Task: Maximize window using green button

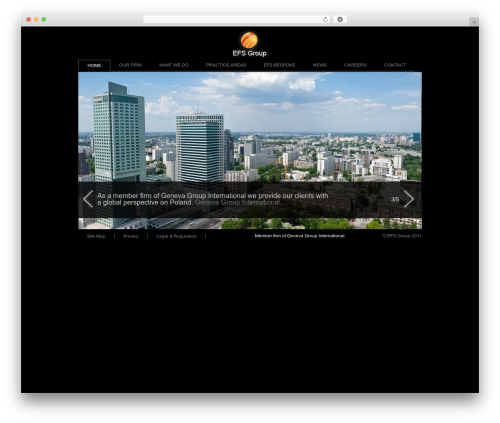Action: coord(44,19)
